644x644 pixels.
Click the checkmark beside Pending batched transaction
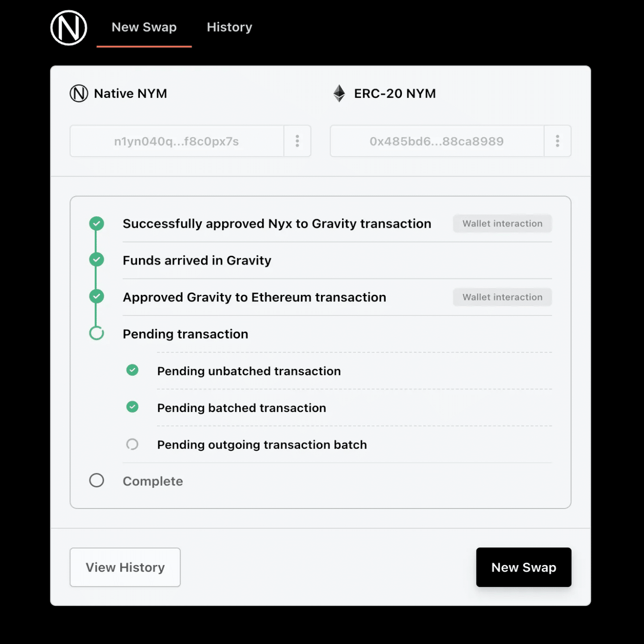(132, 407)
